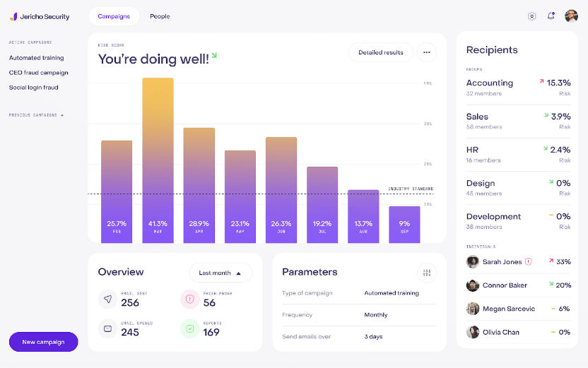588x368 pixels.
Task: Open Connor Baker's avatar
Action: 473,285
